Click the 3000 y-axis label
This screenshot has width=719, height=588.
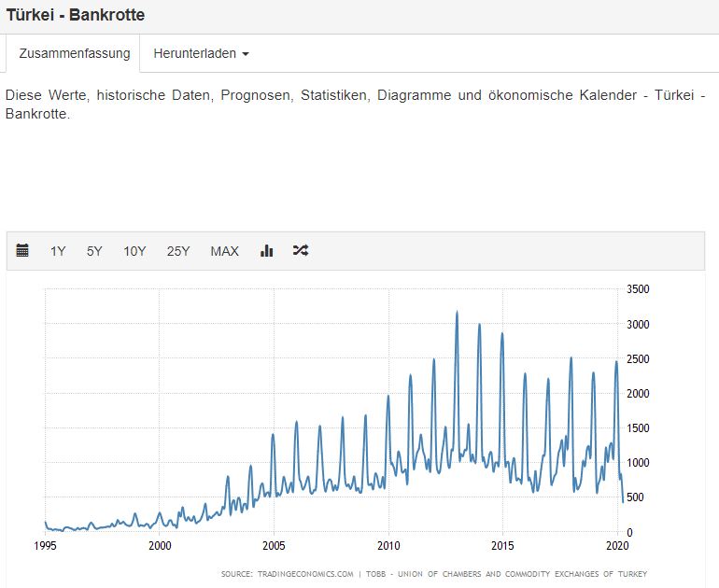point(638,325)
